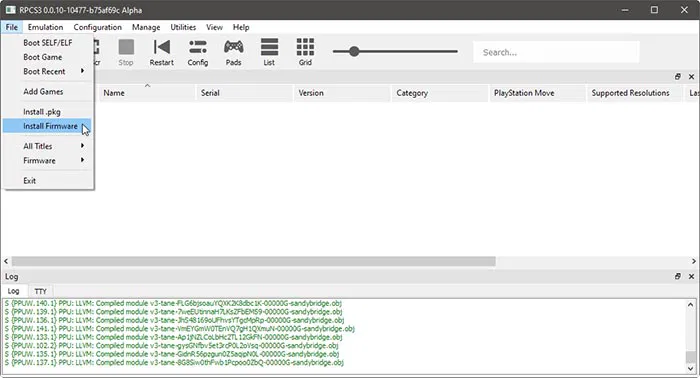
Task: Close the Log panel
Action: (691, 276)
